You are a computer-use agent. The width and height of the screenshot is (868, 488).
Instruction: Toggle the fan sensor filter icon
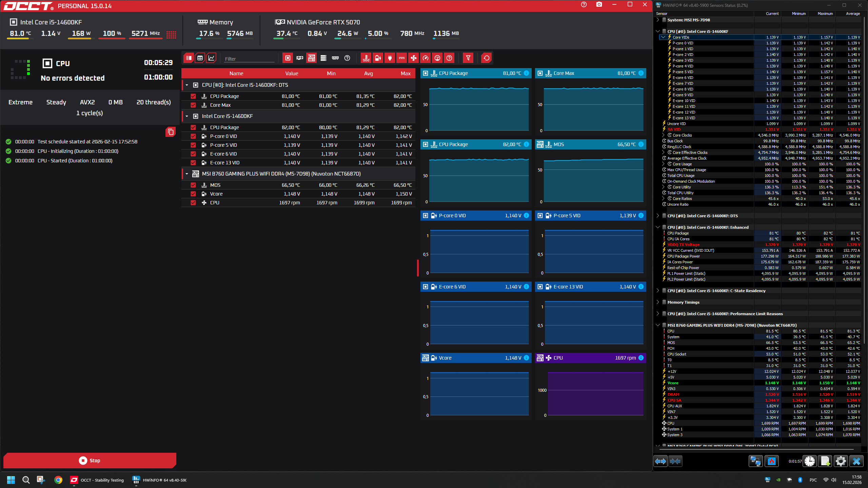(x=414, y=58)
